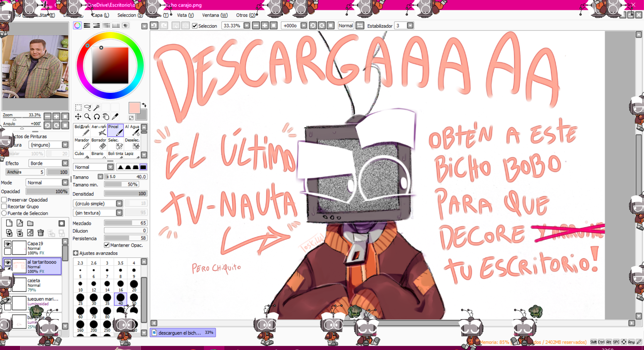The height and width of the screenshot is (350, 644).
Task: Select the eyedropper color picker tool
Action: 115,117
